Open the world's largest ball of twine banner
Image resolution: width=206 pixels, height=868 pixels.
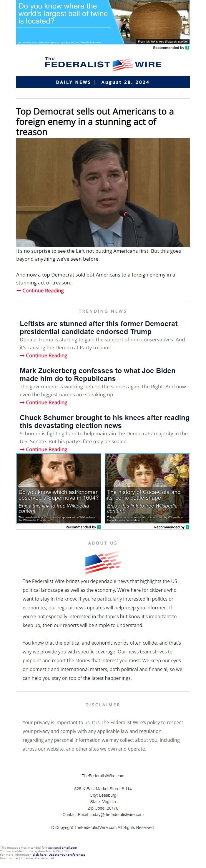coord(103,22)
